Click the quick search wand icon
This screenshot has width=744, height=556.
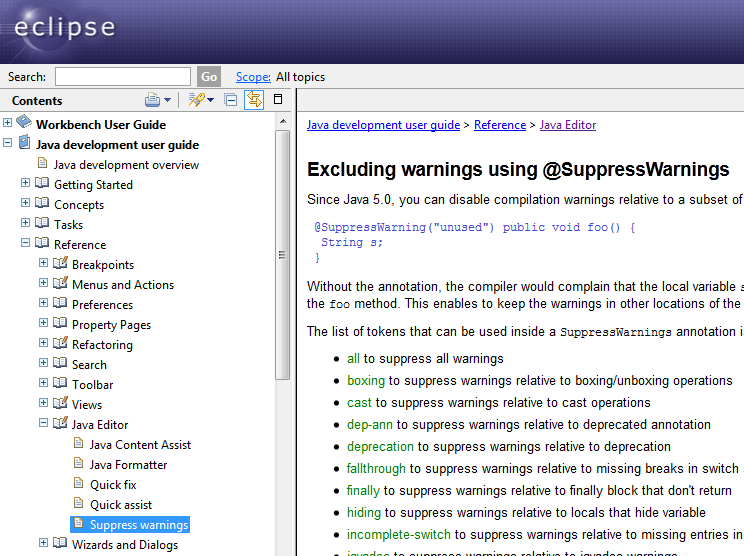tap(196, 100)
